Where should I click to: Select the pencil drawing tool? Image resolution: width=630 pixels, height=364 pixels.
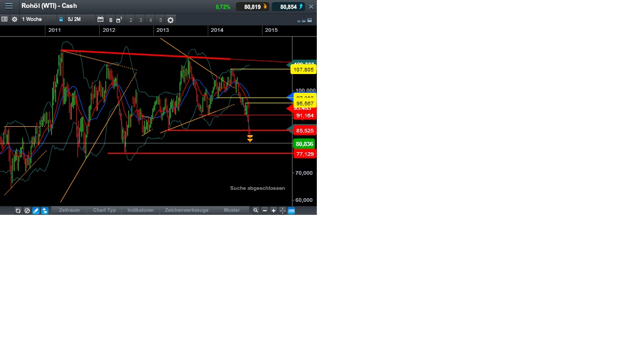[35, 211]
